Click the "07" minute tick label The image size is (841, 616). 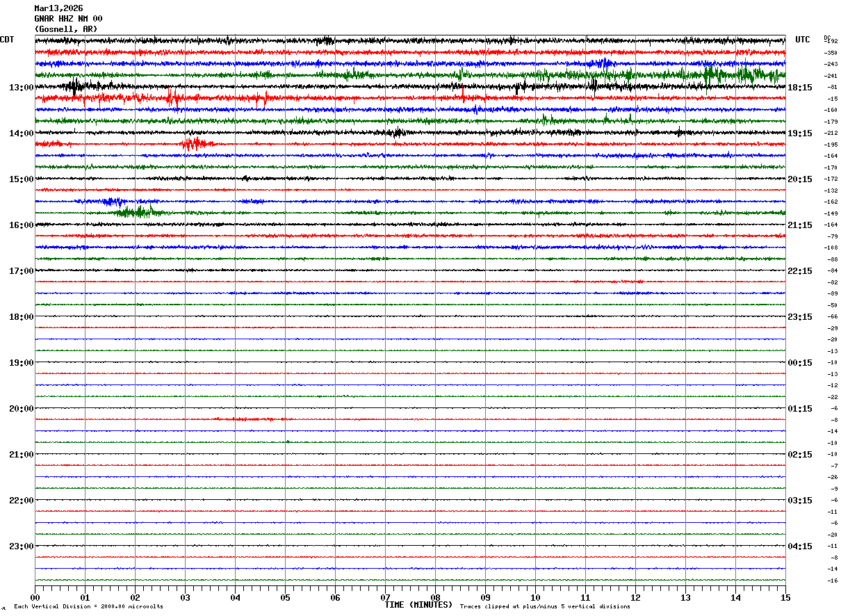click(385, 597)
